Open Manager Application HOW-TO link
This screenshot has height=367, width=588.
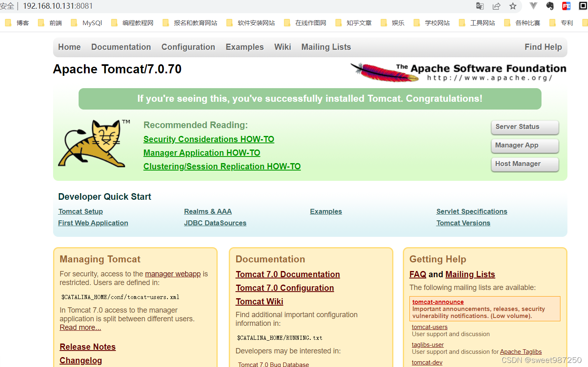(x=202, y=153)
